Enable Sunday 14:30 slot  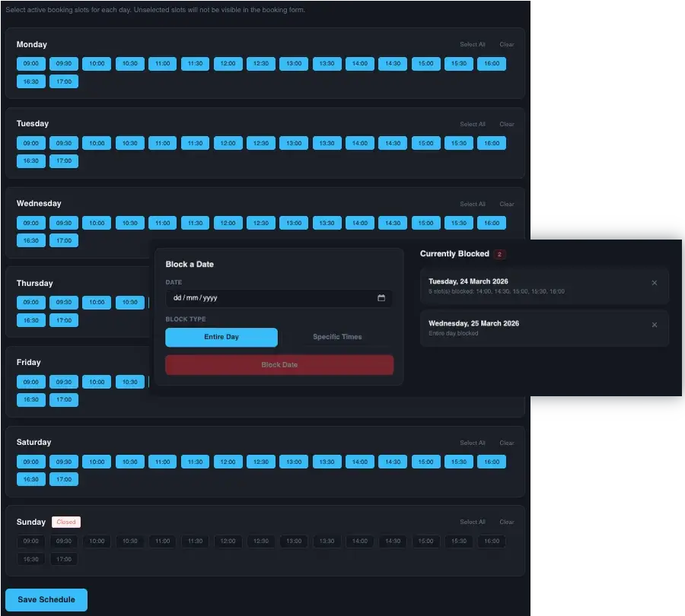393,541
